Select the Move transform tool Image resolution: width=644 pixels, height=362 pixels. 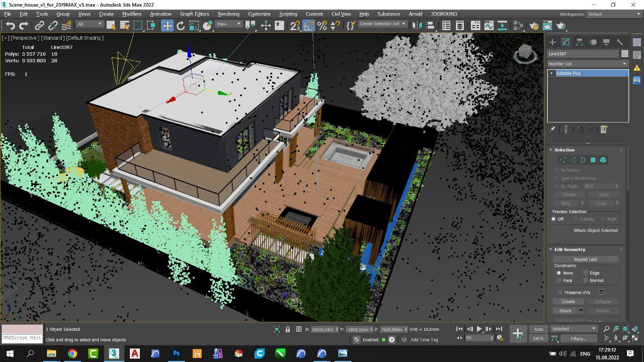pyautogui.click(x=167, y=26)
